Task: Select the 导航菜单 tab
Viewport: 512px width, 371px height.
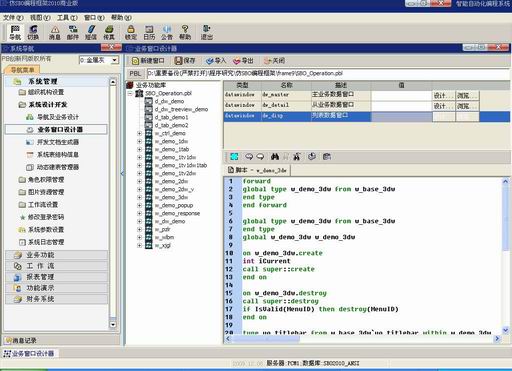Action: (22, 70)
